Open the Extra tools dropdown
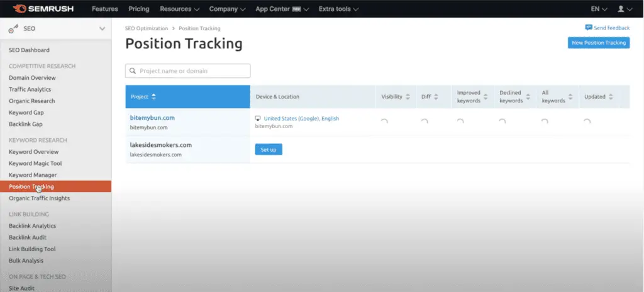Screen dimensions: 644x292 pos(338,9)
